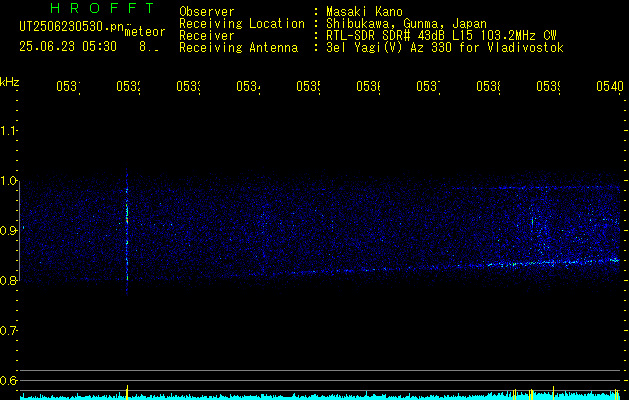Click the 0540 time marker
This screenshot has width=629, height=400.
610,86
